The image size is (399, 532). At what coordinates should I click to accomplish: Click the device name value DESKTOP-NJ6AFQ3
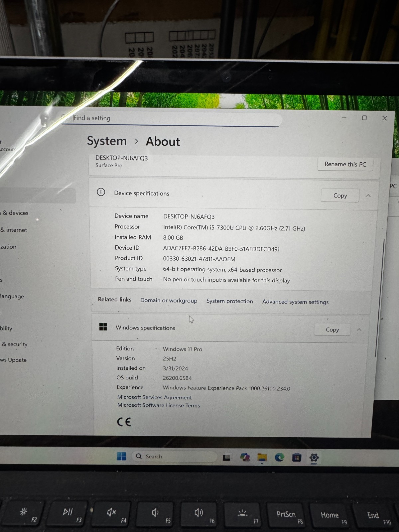(189, 216)
